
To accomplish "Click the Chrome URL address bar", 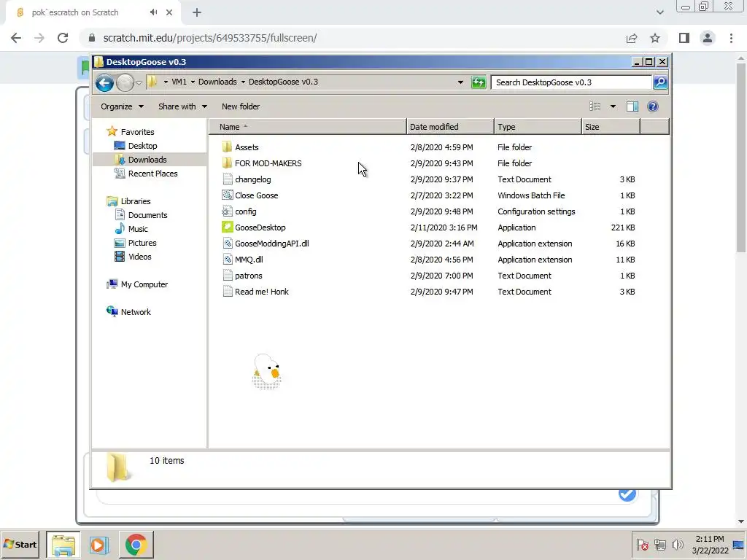I will tap(352, 38).
